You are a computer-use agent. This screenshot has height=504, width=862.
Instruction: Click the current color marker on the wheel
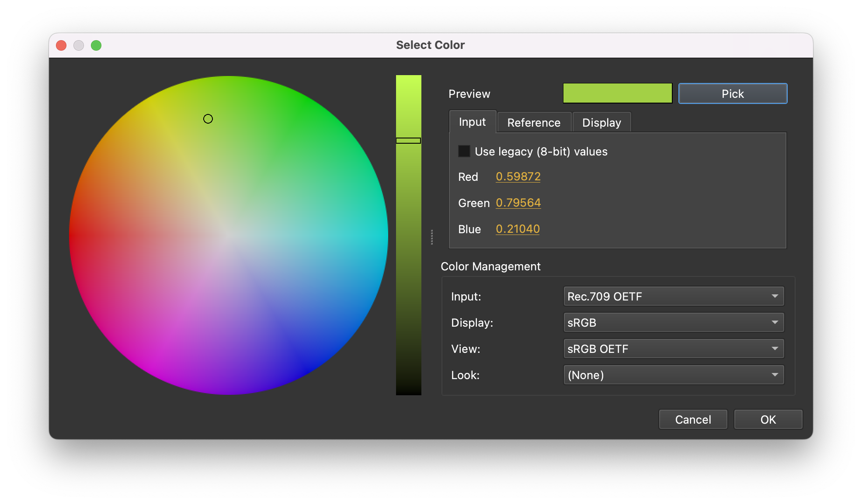208,118
